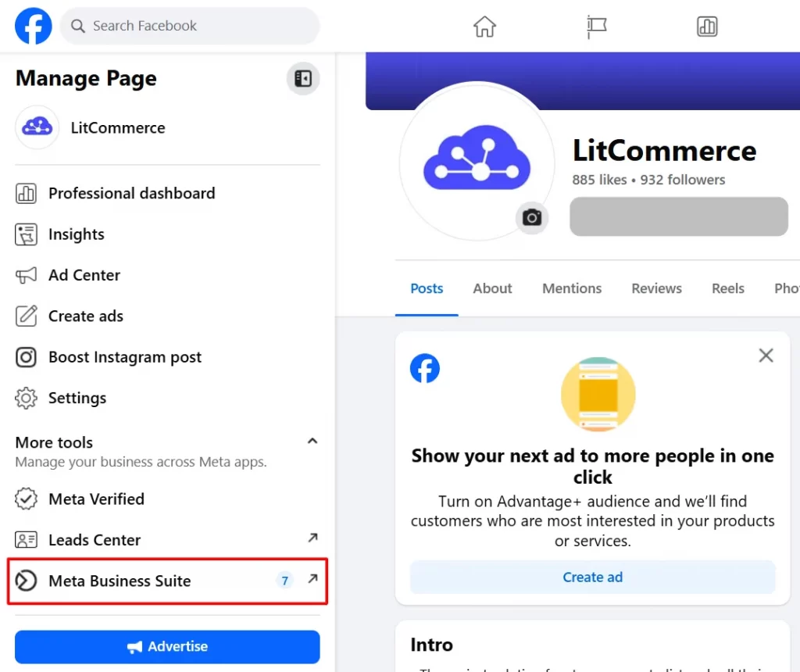Click LitCommerce page avatar in sidebar
Screen dimensions: 800x672
coord(37,127)
